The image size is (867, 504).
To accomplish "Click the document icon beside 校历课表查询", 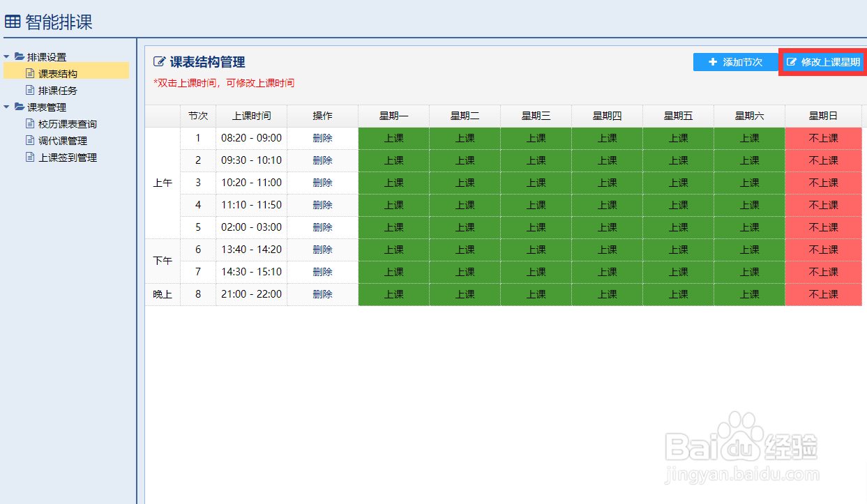I will [x=30, y=123].
